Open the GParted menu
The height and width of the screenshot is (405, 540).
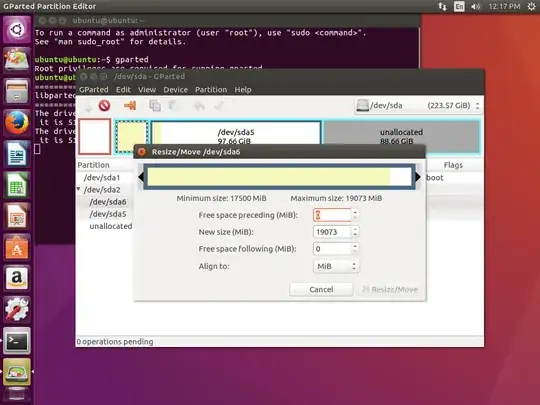coord(93,90)
